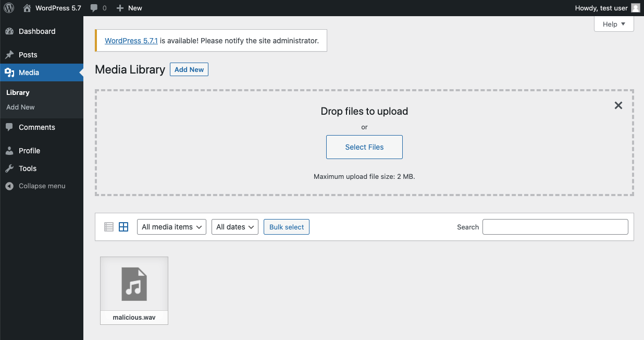The width and height of the screenshot is (644, 340).
Task: Click the Select Files button
Action: click(x=364, y=147)
